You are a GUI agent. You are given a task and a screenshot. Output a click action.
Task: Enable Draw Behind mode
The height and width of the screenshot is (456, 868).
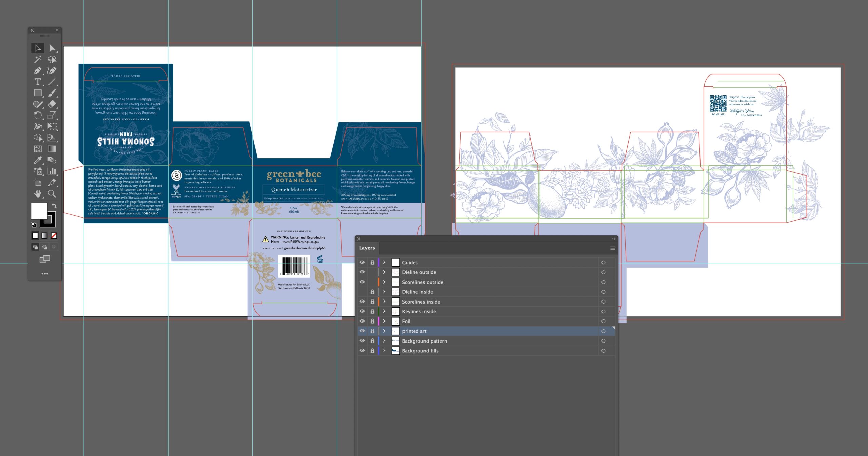tap(44, 247)
